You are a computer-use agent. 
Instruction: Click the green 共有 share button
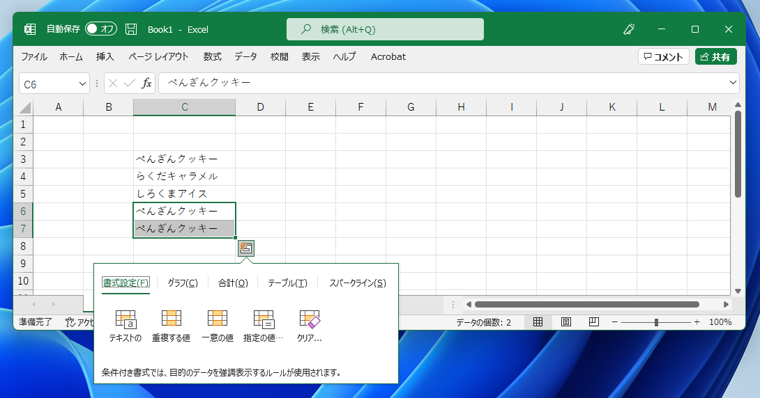tap(715, 57)
